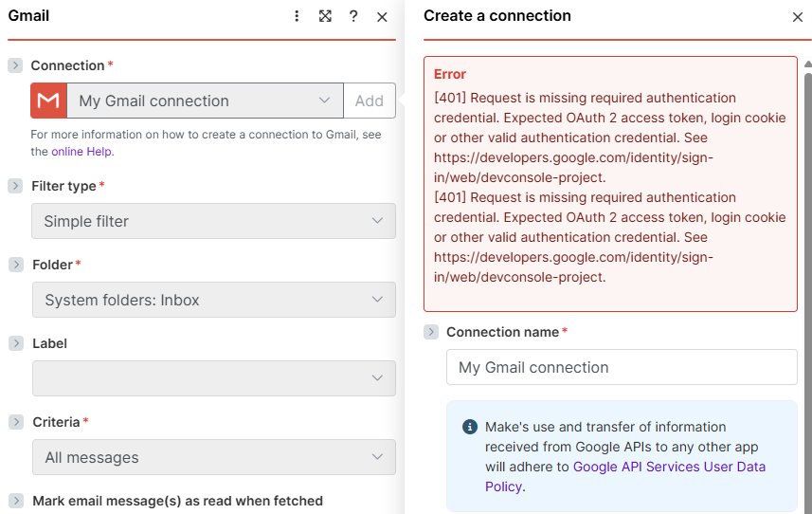Viewport: 812px width, 514px height.
Task: Click the Connection name input field
Action: pos(621,367)
